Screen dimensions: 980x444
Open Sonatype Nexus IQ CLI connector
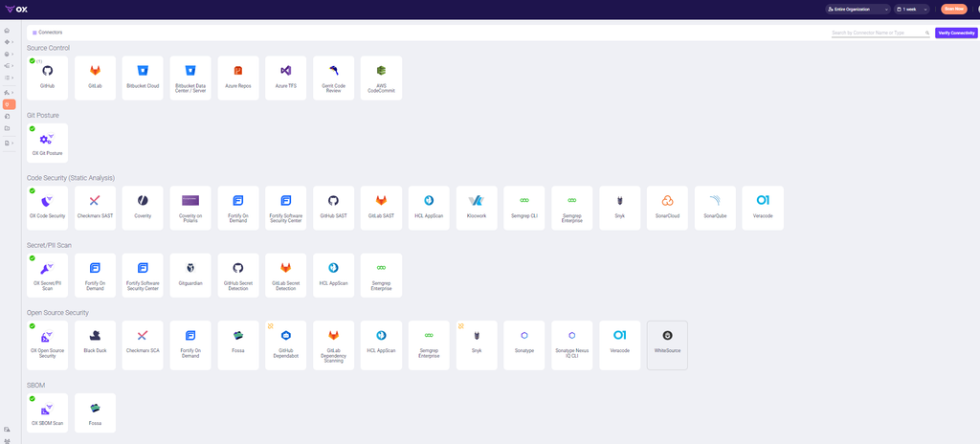[572, 345]
